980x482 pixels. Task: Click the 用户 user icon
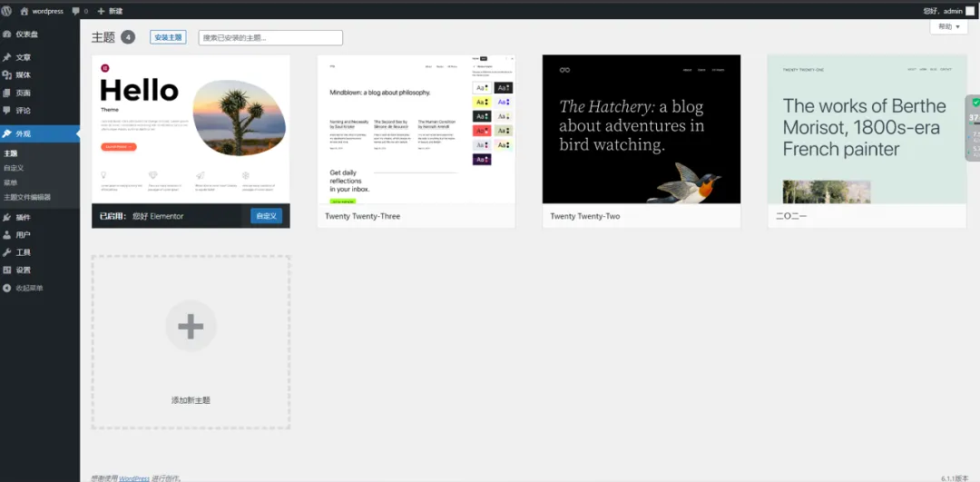pos(7,235)
